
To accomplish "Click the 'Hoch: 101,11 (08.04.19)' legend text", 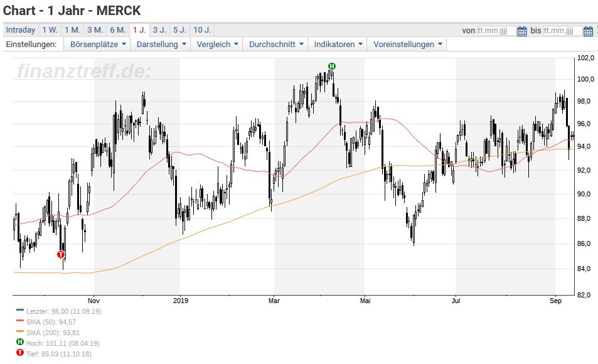I will [63, 343].
